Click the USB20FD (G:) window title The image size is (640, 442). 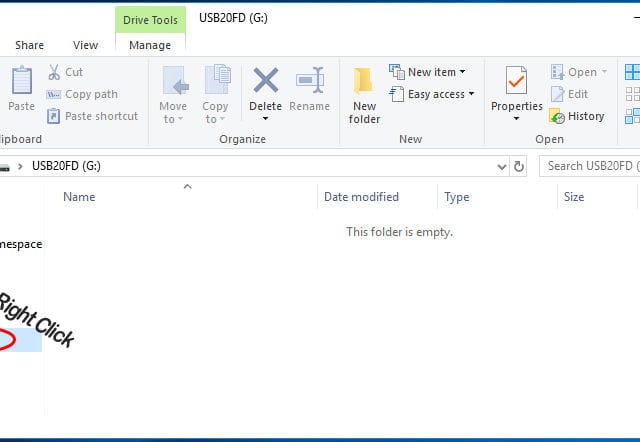point(233,18)
